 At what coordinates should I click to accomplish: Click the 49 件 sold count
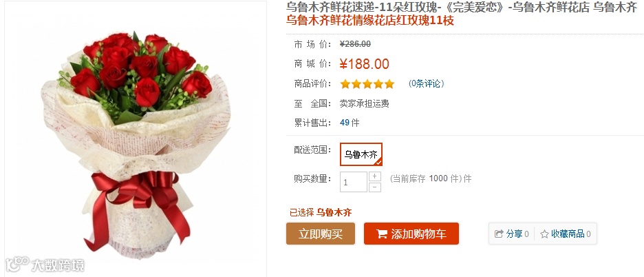coord(350,123)
